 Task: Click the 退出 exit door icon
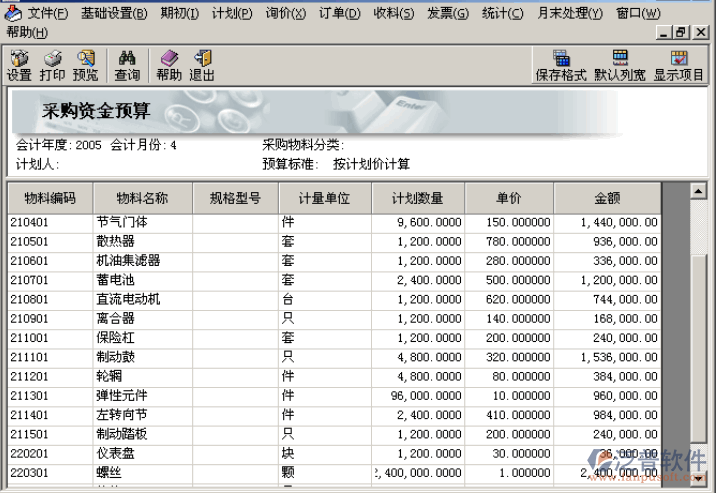pyautogui.click(x=202, y=66)
